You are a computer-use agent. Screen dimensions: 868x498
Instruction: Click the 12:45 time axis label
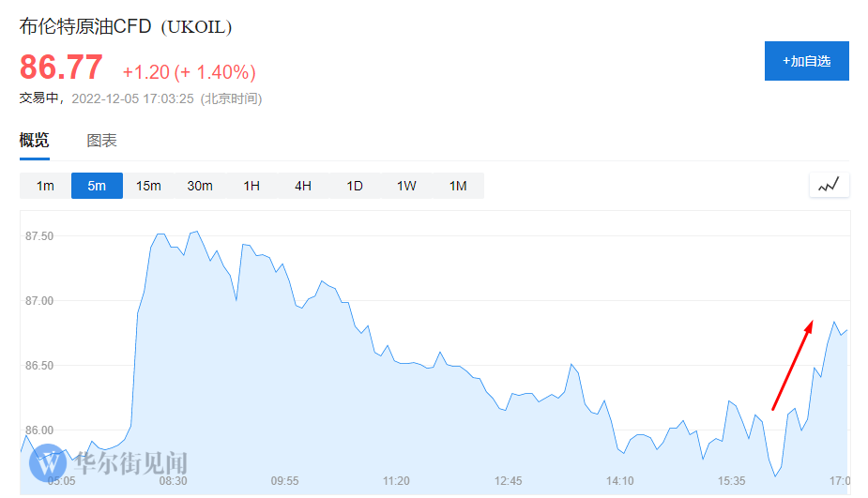[x=508, y=481]
